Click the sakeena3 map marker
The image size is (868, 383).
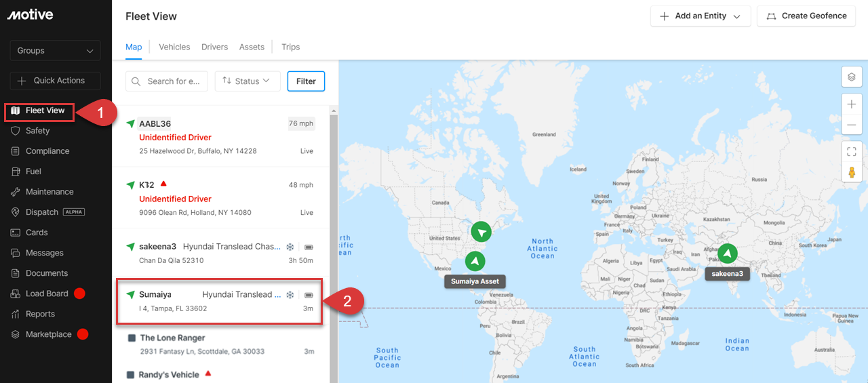[727, 254]
